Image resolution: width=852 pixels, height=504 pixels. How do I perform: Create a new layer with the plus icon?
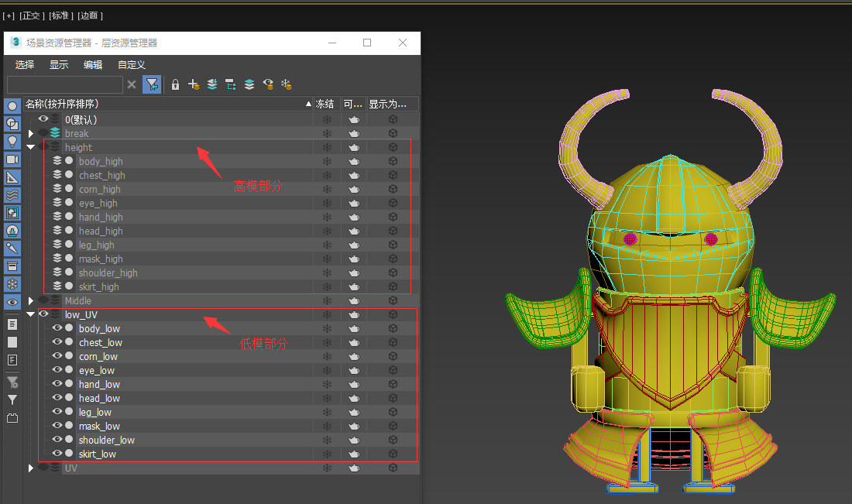tap(194, 84)
